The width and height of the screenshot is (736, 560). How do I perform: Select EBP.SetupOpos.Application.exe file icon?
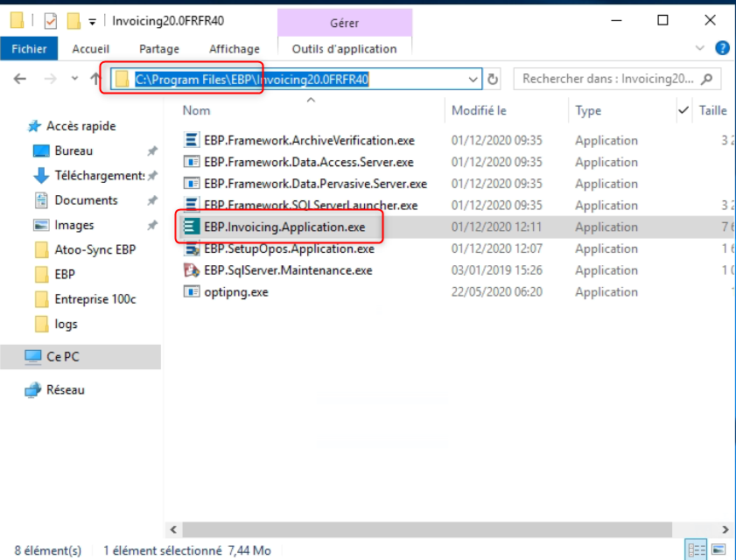(191, 248)
